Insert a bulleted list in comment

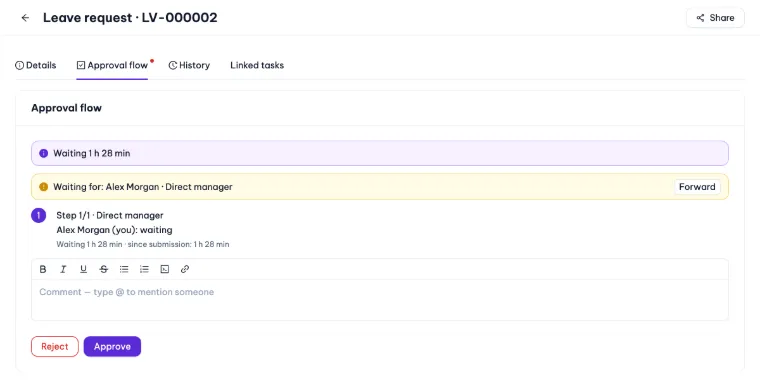pos(124,269)
